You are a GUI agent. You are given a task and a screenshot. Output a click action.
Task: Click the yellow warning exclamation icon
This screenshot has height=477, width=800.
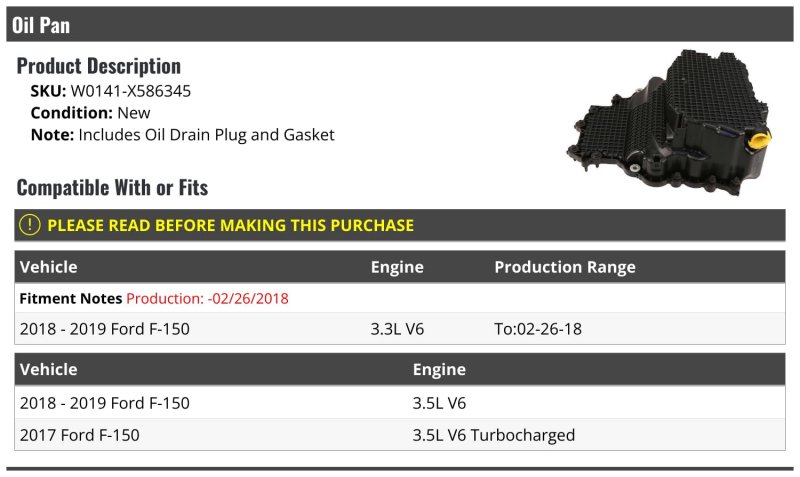30,225
